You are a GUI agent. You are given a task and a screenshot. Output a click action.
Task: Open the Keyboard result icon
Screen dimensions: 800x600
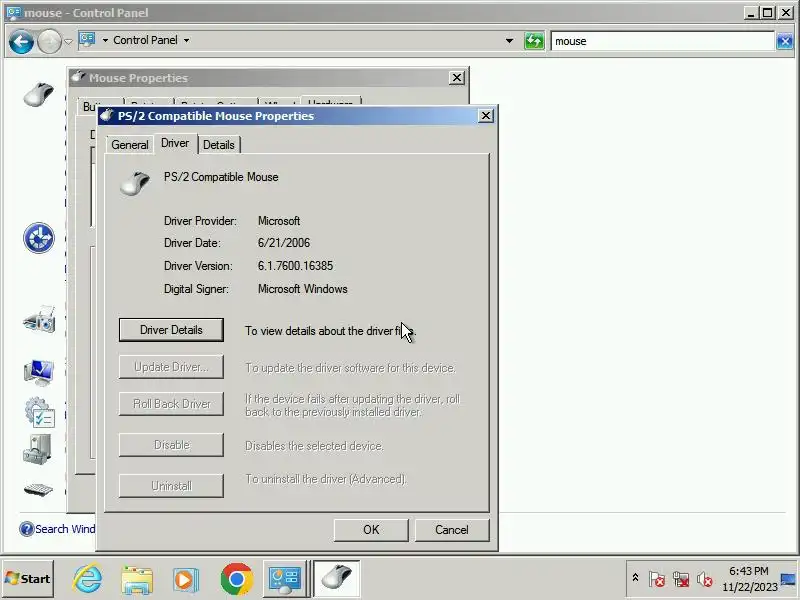38,490
